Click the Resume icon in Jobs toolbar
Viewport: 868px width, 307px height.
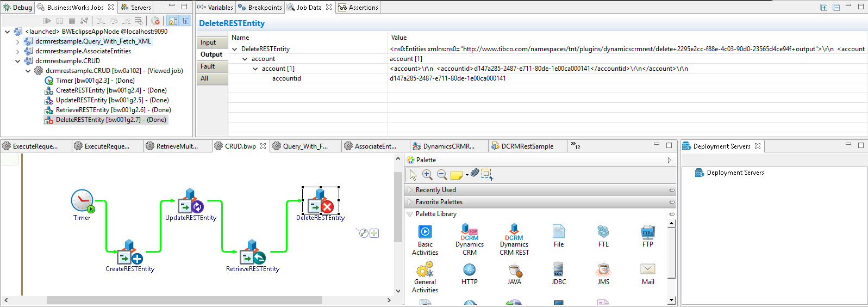pyautogui.click(x=47, y=21)
